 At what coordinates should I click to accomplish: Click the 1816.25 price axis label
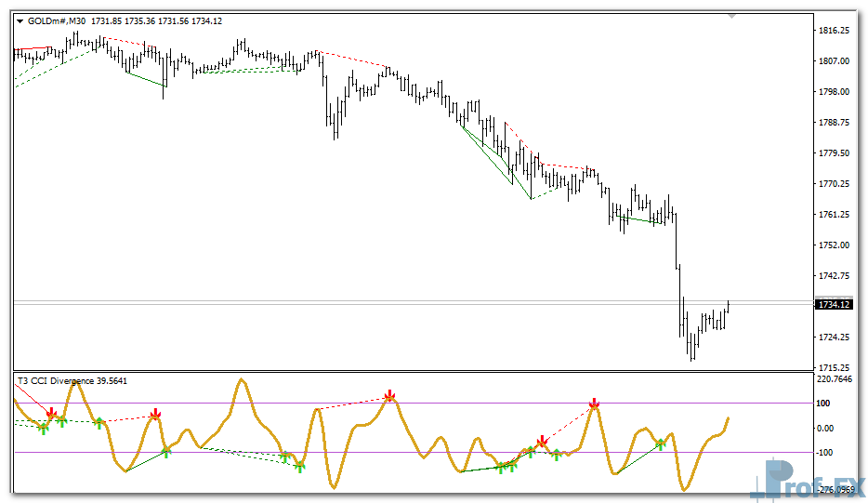tap(835, 31)
